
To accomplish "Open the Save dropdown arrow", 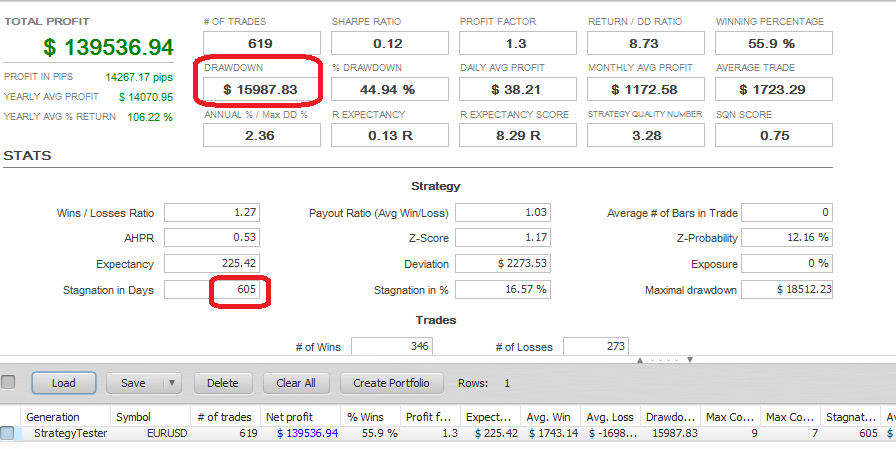I will [x=171, y=383].
